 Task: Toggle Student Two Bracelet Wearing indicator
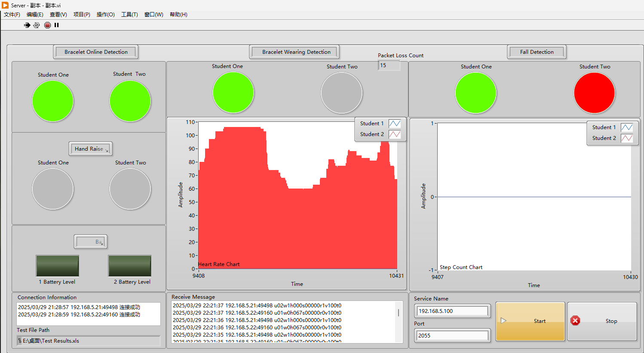pyautogui.click(x=342, y=93)
